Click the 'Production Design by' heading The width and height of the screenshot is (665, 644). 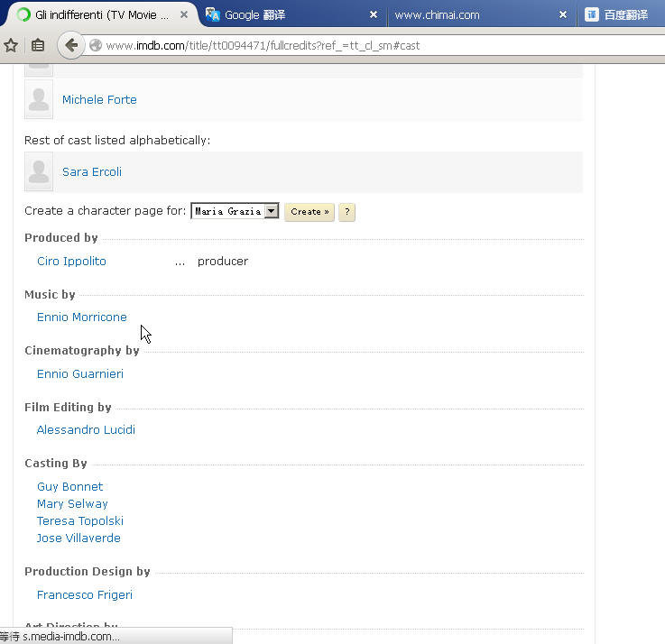coord(88,572)
